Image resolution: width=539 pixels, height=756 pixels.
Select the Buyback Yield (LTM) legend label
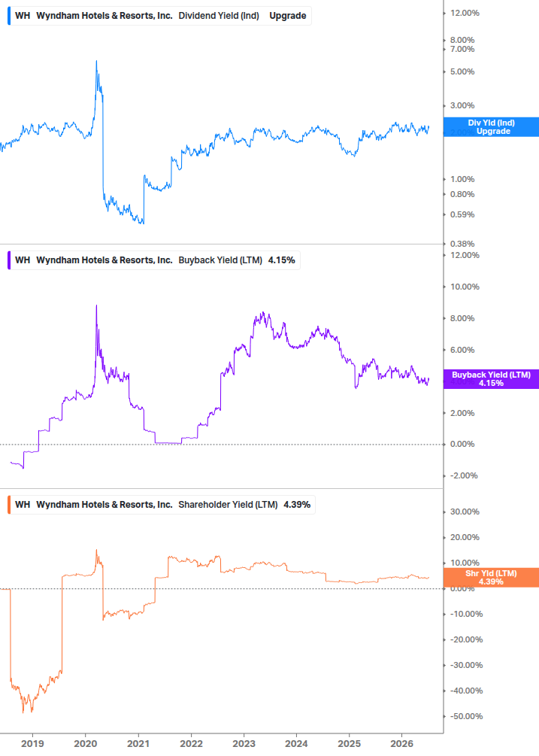click(x=220, y=260)
